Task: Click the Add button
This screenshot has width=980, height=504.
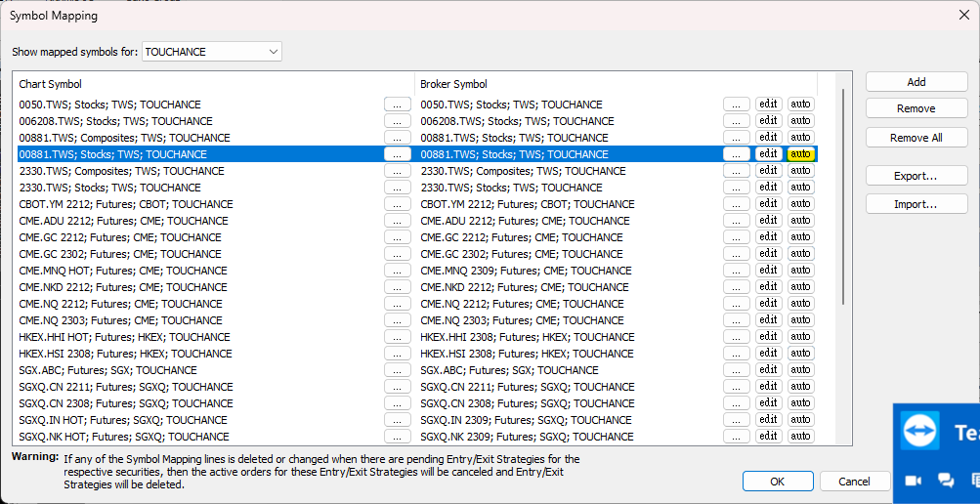Action: [916, 82]
